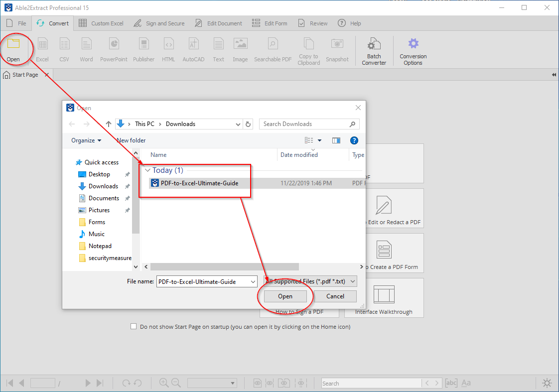
Task: Switch to Sign and Secure tab
Action: click(x=159, y=23)
